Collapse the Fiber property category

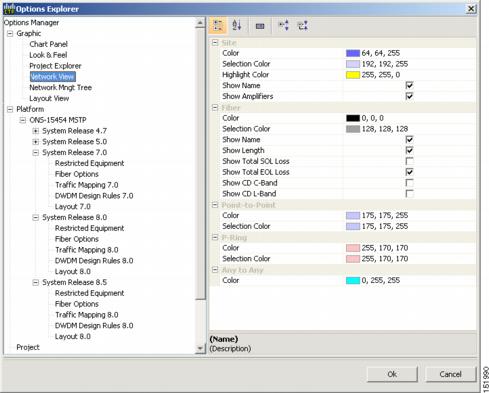[215, 108]
